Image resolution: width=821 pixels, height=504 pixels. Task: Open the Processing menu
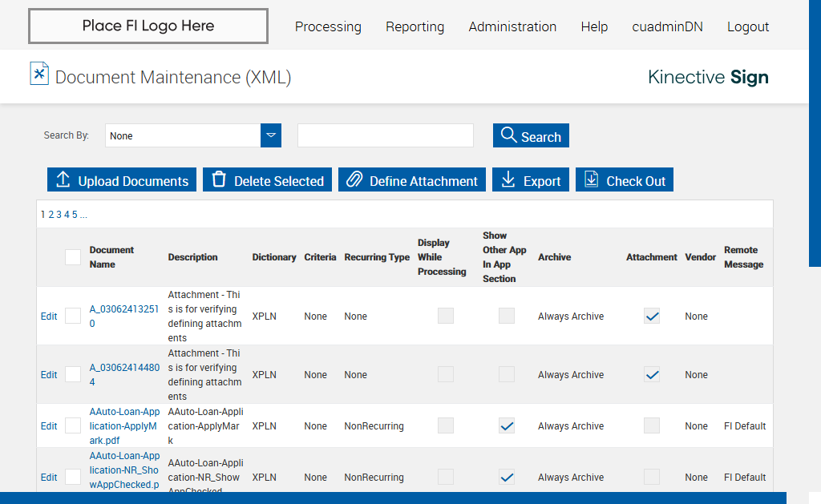(328, 26)
